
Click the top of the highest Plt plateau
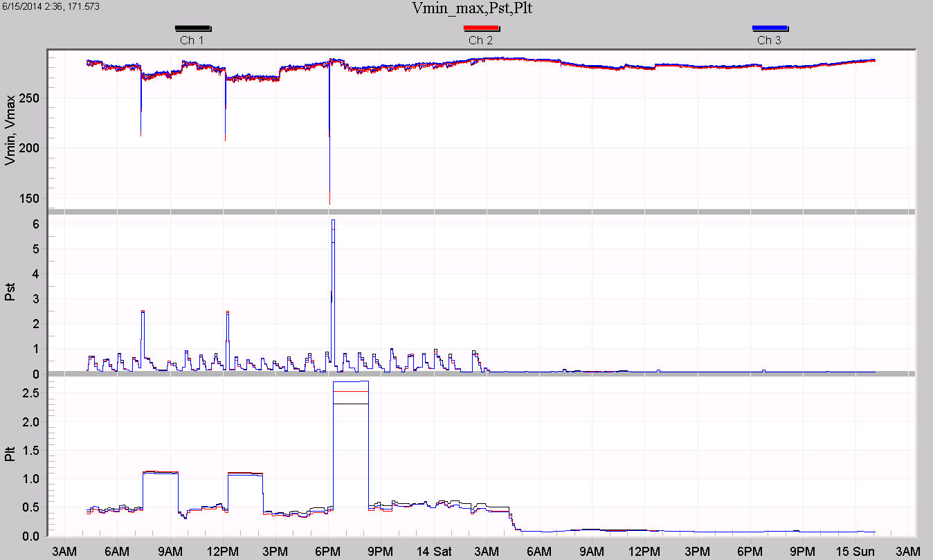point(350,381)
